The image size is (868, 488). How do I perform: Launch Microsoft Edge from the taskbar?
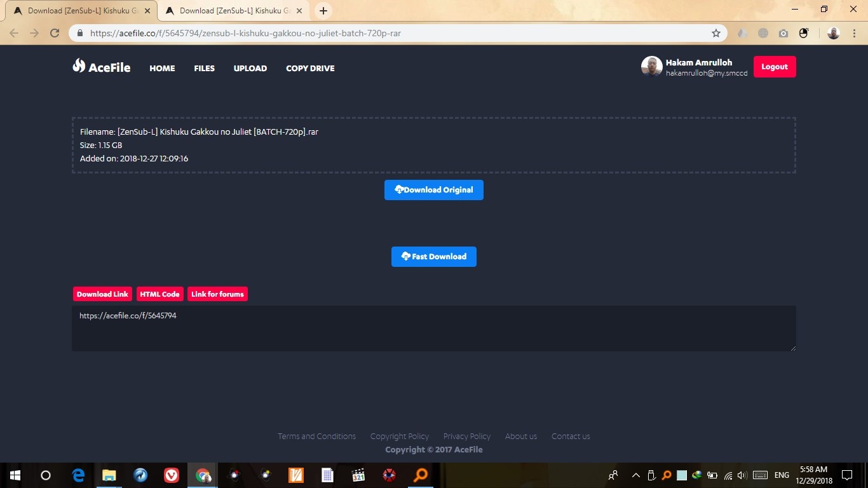(x=78, y=475)
